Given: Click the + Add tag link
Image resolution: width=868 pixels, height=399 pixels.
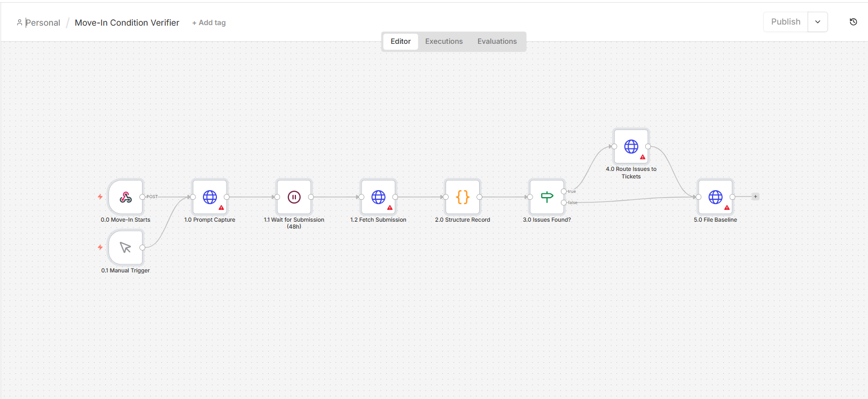Looking at the screenshot, I should (209, 22).
